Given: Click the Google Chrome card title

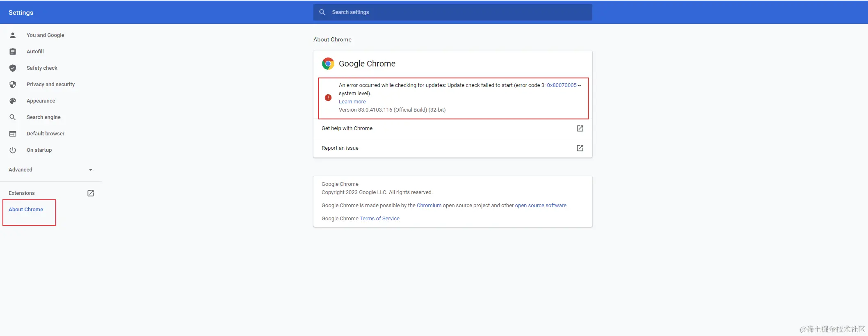Looking at the screenshot, I should (367, 64).
